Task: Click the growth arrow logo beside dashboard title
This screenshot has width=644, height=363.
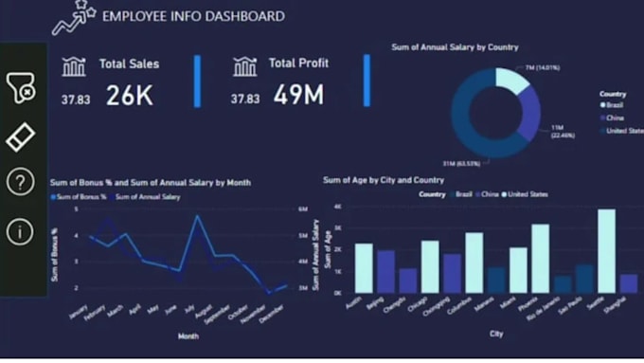Action: tap(74, 18)
